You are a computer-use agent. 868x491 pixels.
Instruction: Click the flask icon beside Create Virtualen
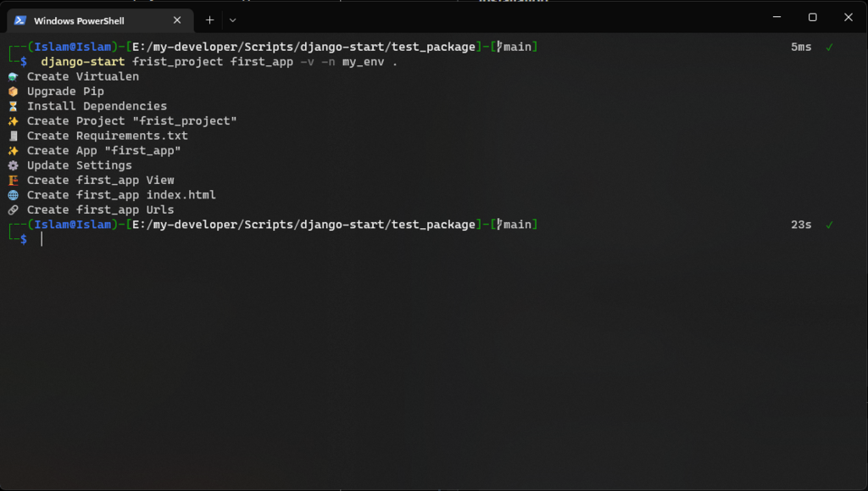14,76
